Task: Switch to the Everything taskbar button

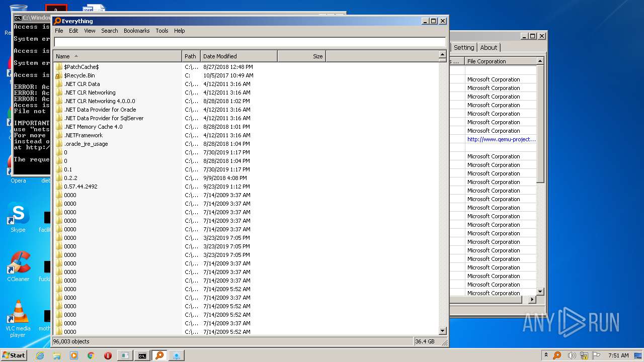Action: point(159,355)
